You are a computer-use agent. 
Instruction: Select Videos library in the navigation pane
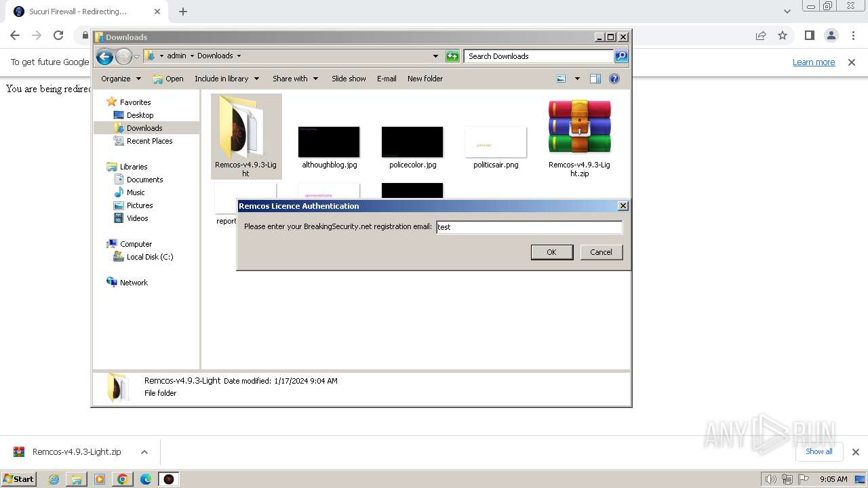tap(137, 218)
